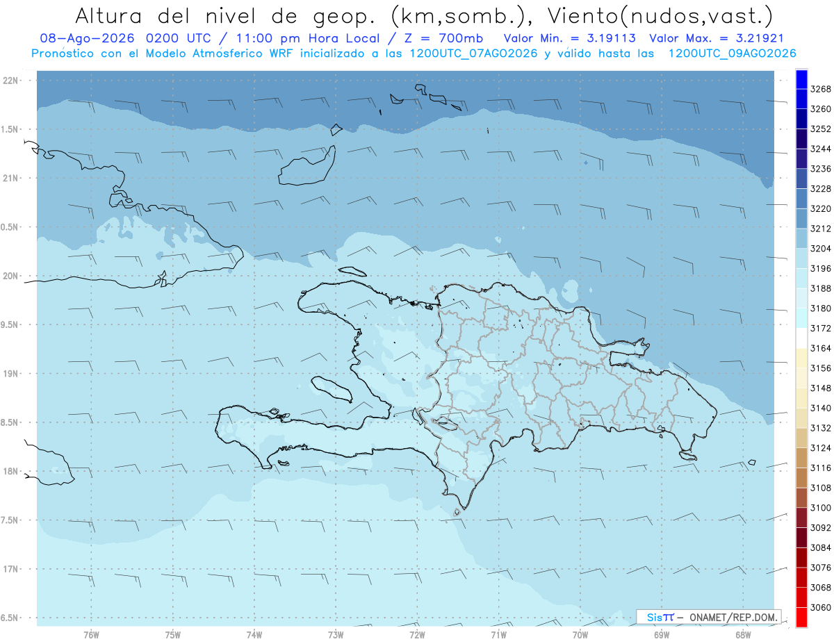Image resolution: width=834 pixels, height=644 pixels.
Task: Click the colorbar swatch between 3100 and 3108
Action: (801, 497)
